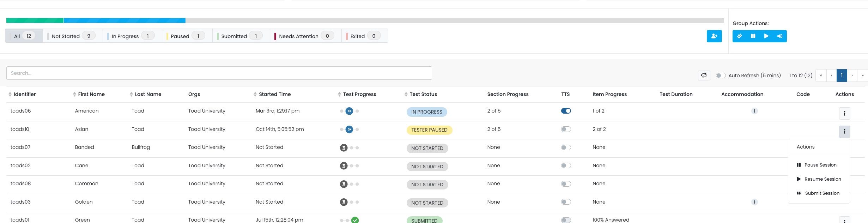Select the Paused filter tab
The image size is (868, 223).
[x=187, y=36]
